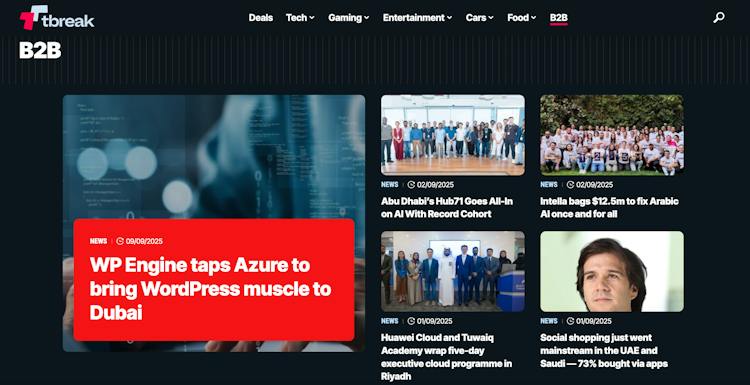Expand the Food menu chevron
This screenshot has width=750, height=385.
point(534,18)
